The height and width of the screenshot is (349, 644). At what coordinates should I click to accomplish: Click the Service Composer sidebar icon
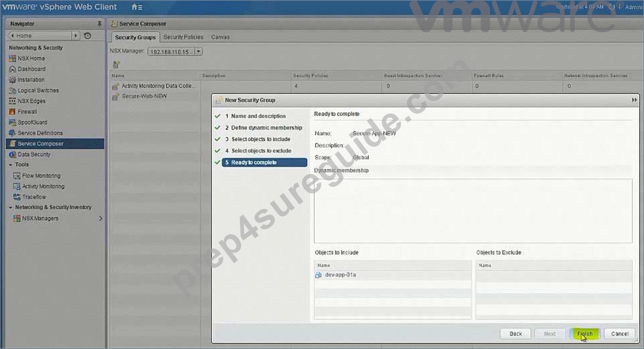pyautogui.click(x=12, y=143)
